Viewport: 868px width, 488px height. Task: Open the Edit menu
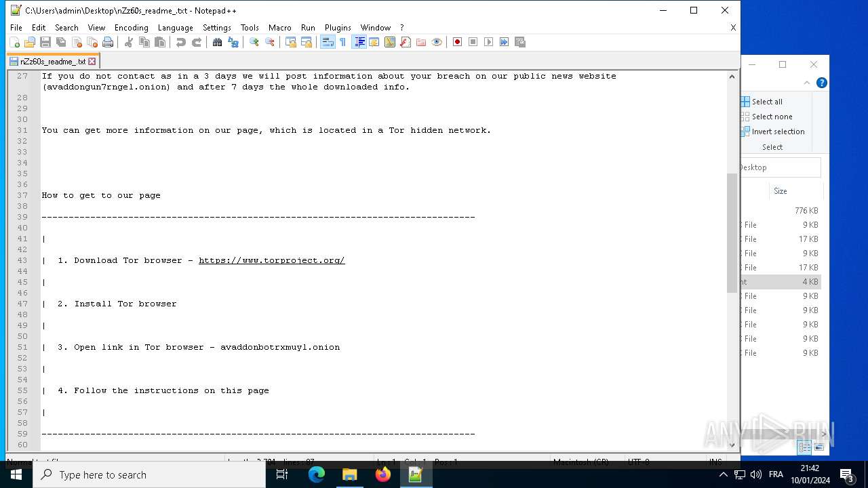click(39, 28)
